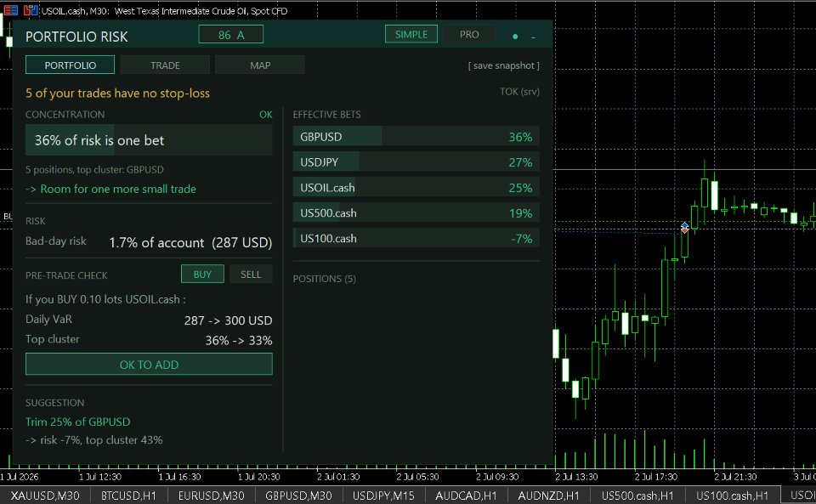This screenshot has width=816, height=504.
Task: Click the OK TO ADD button
Action: point(149,364)
